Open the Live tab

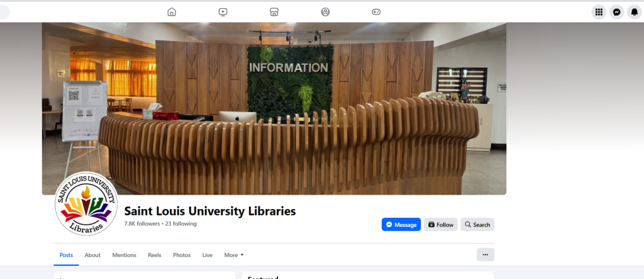pyautogui.click(x=208, y=255)
